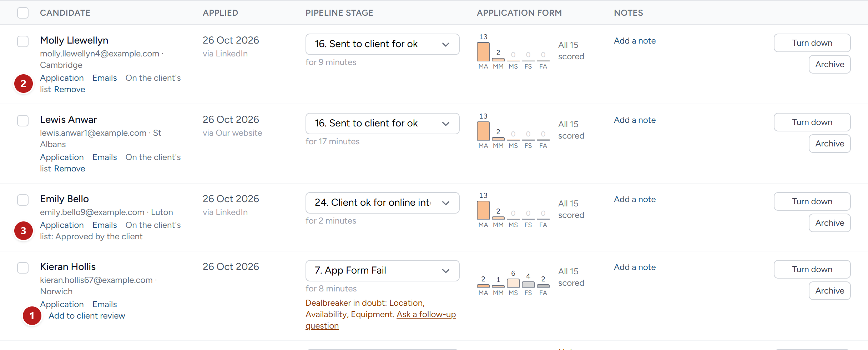The width and height of the screenshot is (868, 350).
Task: Open Kieran Hollis's Application link
Action: tap(62, 304)
